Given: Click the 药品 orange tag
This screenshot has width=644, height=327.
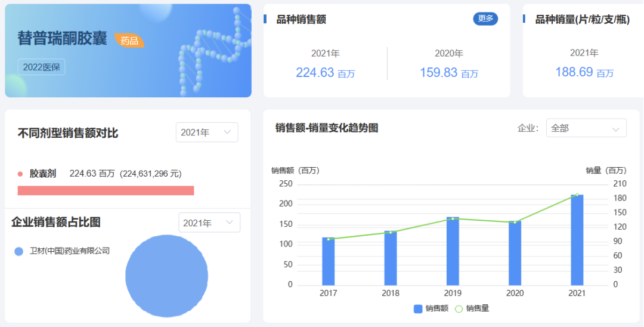Looking at the screenshot, I should point(129,41).
